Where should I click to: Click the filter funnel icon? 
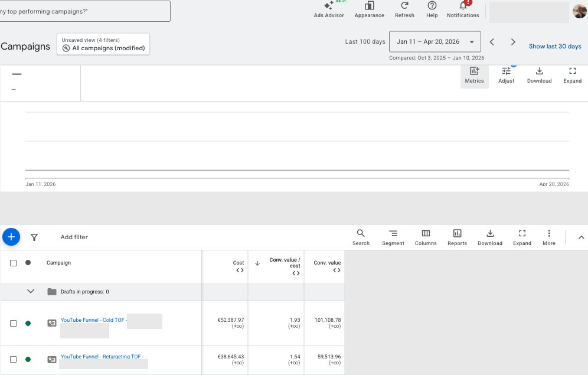coord(34,237)
